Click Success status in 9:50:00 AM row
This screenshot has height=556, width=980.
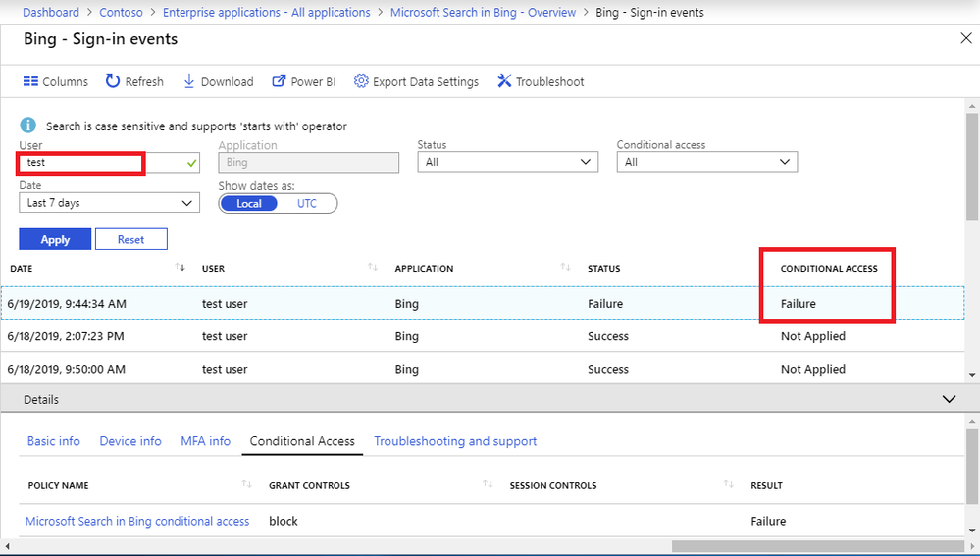coord(608,369)
